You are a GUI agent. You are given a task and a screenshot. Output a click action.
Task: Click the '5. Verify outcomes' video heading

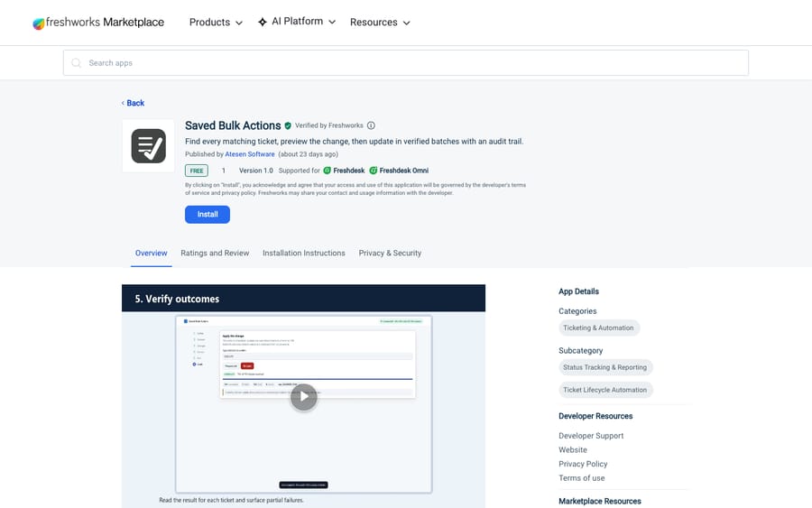coord(177,299)
